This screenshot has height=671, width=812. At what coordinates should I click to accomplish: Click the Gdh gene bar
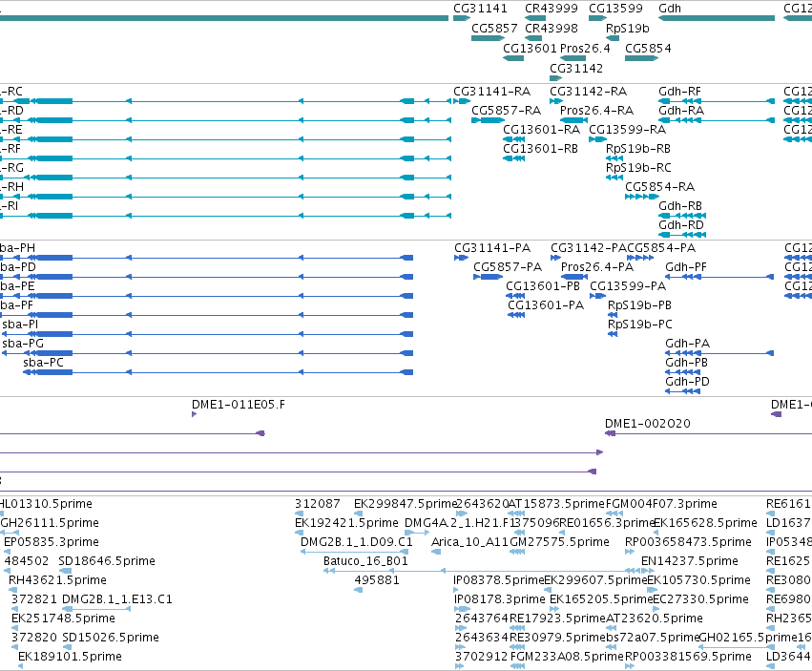coord(717,19)
